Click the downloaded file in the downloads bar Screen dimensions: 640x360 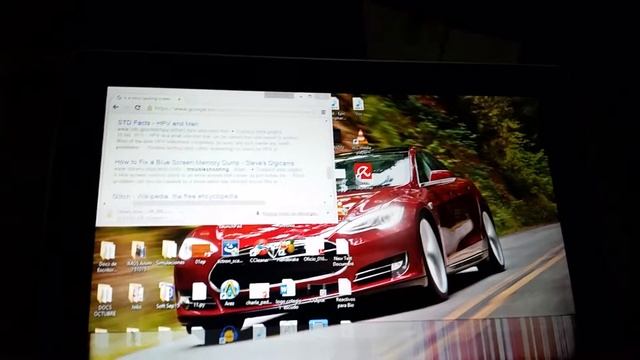pyautogui.click(x=141, y=213)
